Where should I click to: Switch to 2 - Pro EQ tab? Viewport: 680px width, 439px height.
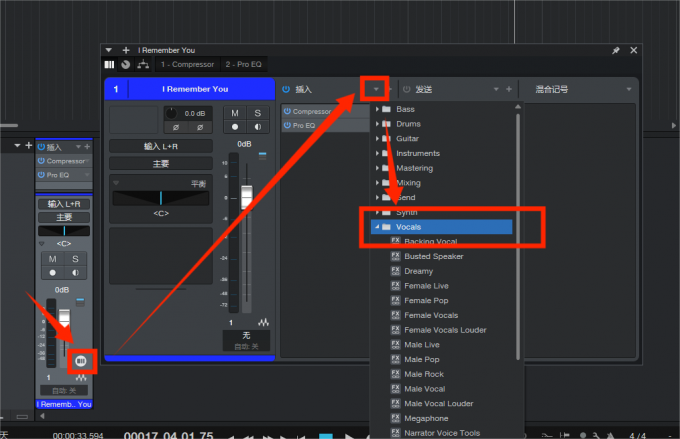(x=243, y=65)
